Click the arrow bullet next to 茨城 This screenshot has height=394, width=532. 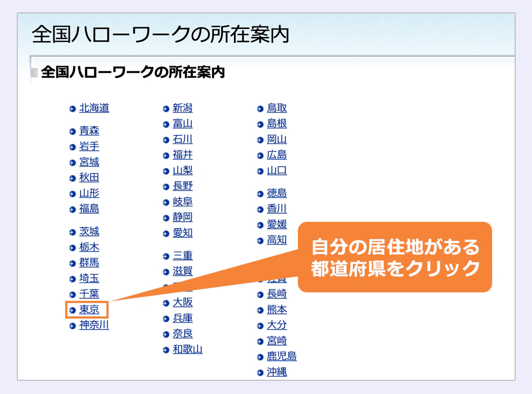[73, 232]
